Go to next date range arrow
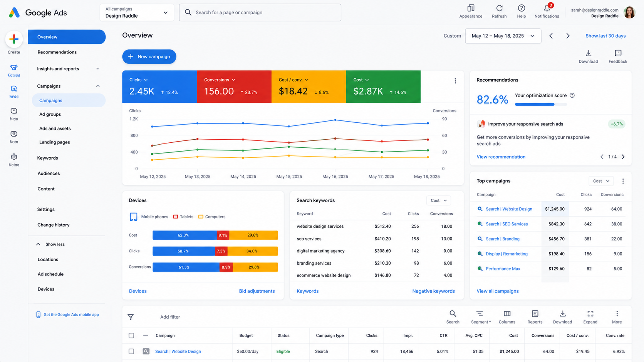The width and height of the screenshot is (644, 362). coord(568,36)
